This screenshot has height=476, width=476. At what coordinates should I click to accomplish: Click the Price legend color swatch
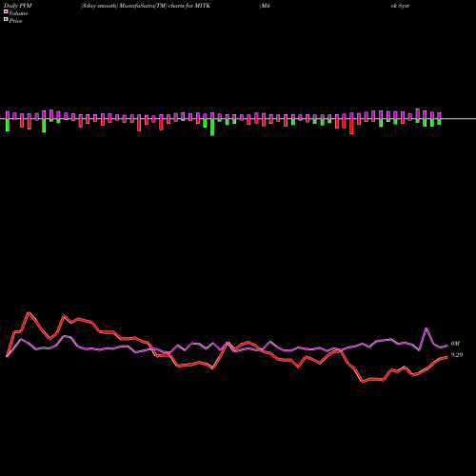(6, 20)
